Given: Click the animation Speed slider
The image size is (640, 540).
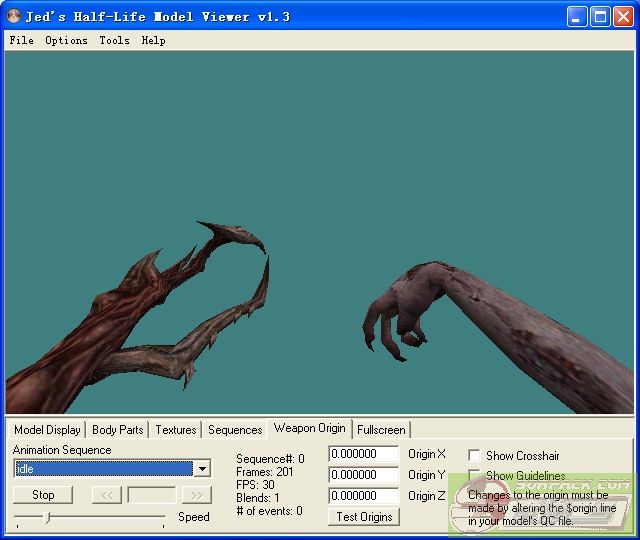Looking at the screenshot, I should [x=90, y=517].
